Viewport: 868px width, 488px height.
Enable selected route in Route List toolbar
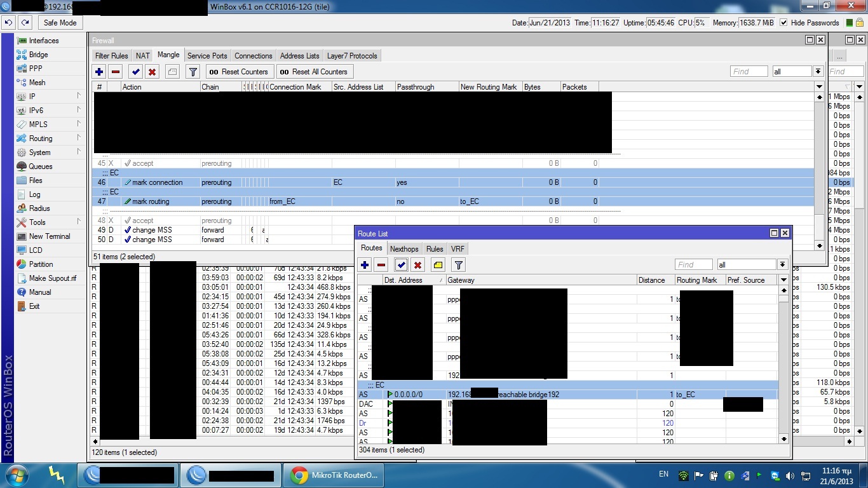click(401, 265)
